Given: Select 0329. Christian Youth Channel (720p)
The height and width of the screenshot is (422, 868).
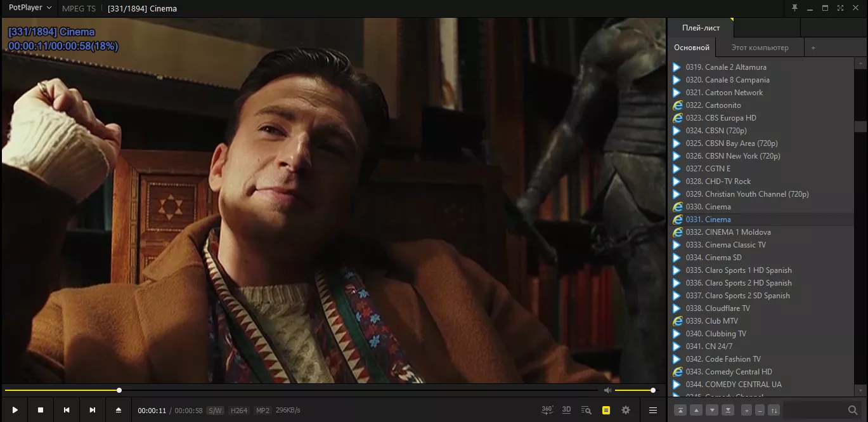Looking at the screenshot, I should [761, 194].
